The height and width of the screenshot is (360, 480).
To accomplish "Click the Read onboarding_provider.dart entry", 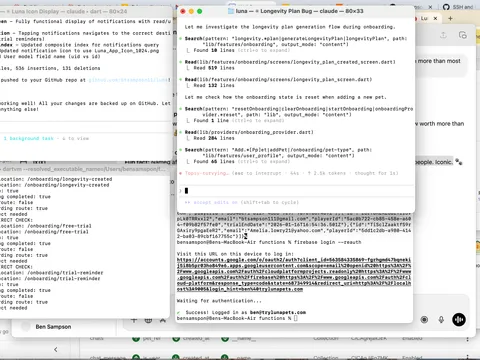I will [249, 132].
